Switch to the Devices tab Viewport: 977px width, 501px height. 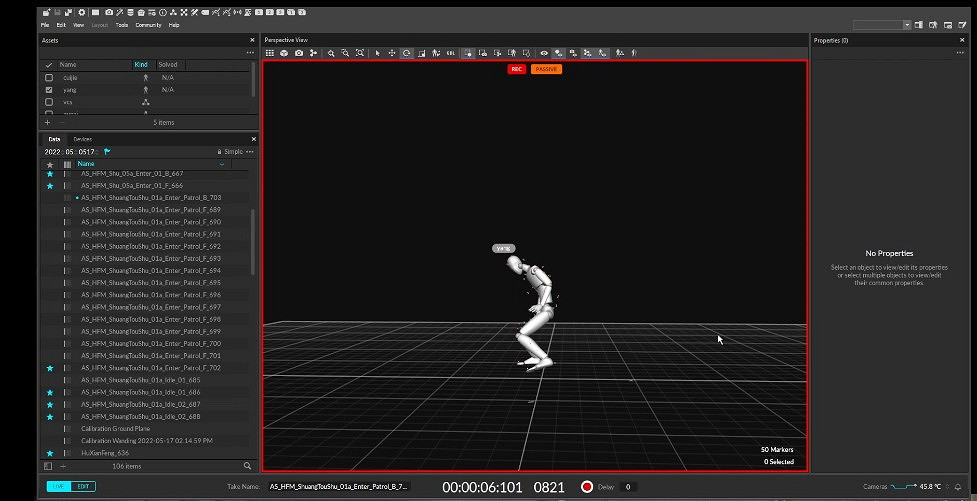click(x=83, y=139)
